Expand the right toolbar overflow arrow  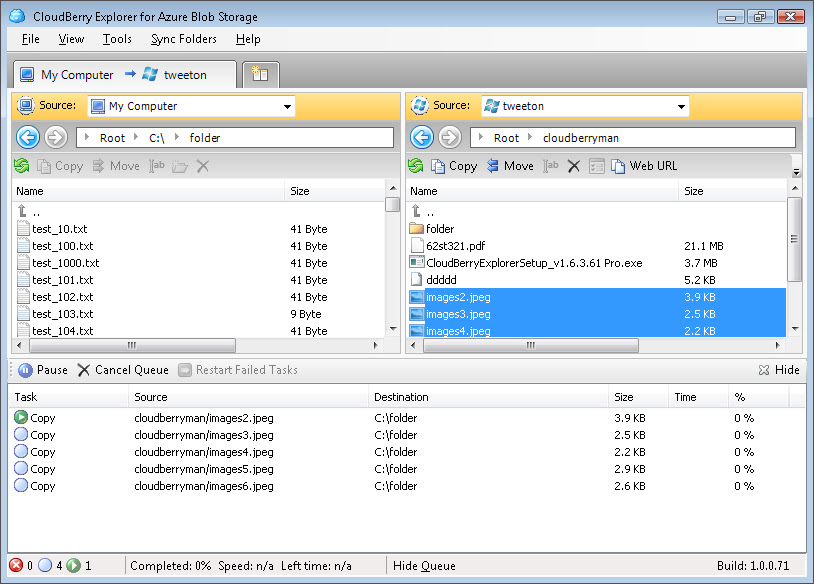(x=796, y=172)
